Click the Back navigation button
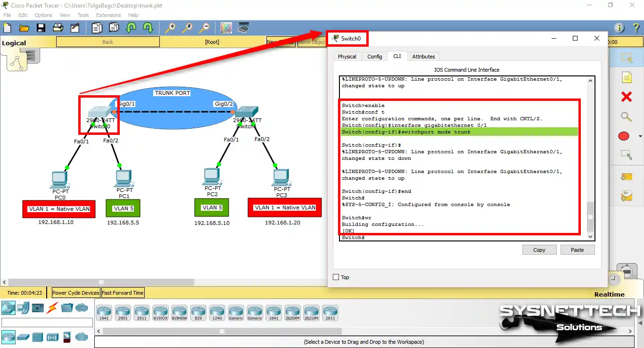This screenshot has height=348, width=644. coord(108,42)
